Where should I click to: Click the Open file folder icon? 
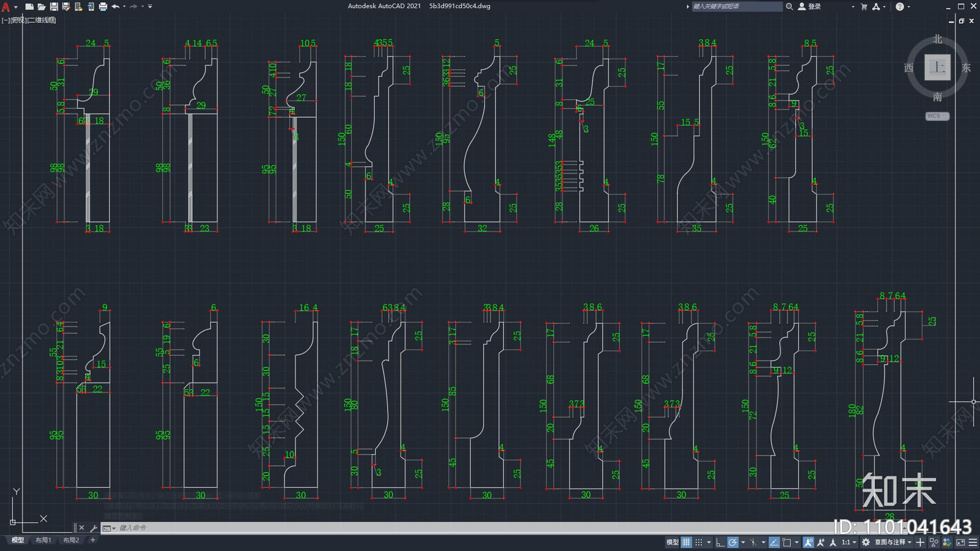tap(41, 7)
